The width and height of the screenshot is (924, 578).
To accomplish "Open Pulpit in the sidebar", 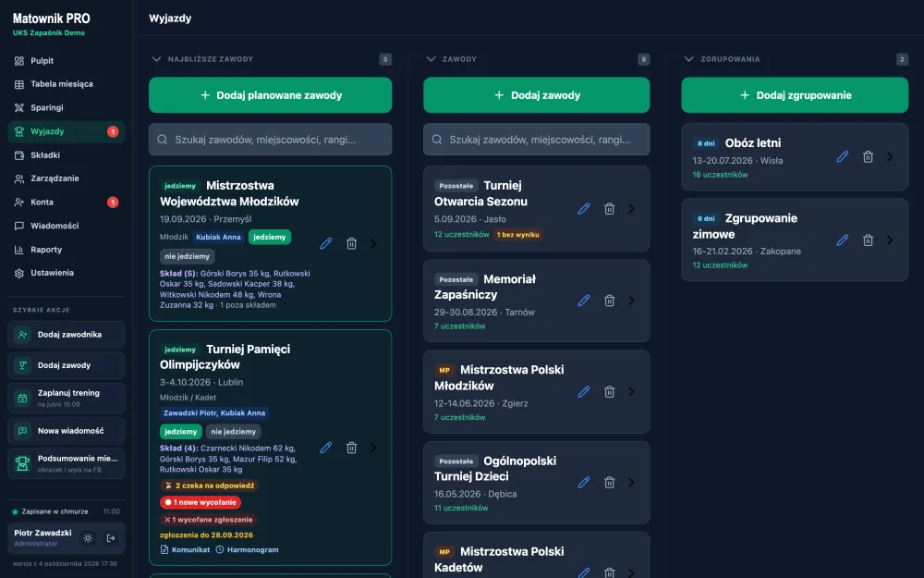I will [67, 61].
